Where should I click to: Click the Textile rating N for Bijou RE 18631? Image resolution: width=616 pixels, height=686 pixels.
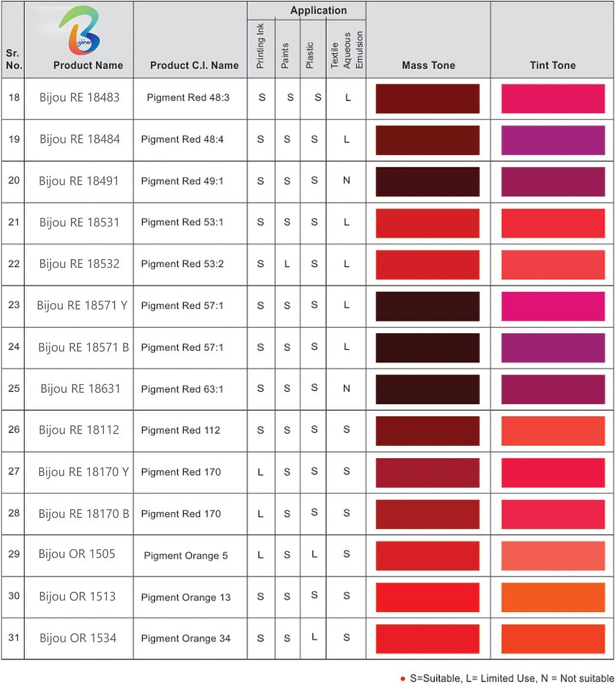(x=346, y=388)
